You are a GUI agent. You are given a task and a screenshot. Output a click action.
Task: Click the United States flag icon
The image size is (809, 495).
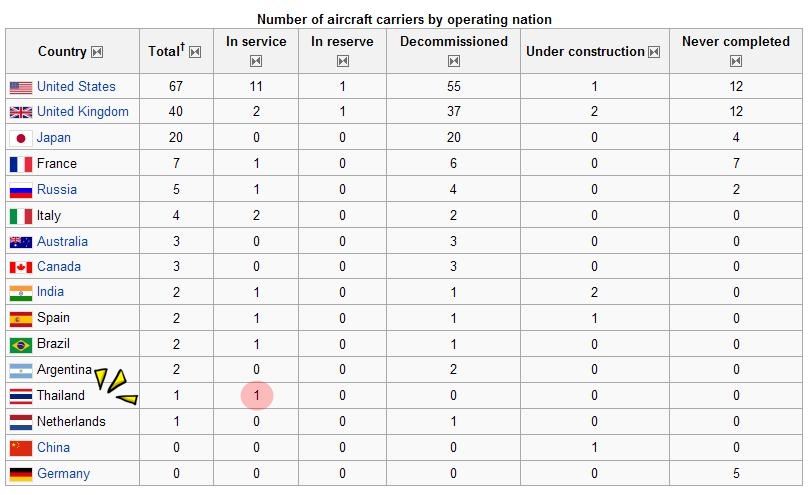tap(21, 87)
